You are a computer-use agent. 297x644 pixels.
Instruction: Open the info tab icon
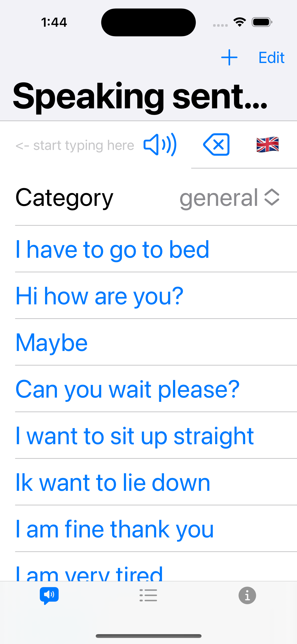click(247, 595)
